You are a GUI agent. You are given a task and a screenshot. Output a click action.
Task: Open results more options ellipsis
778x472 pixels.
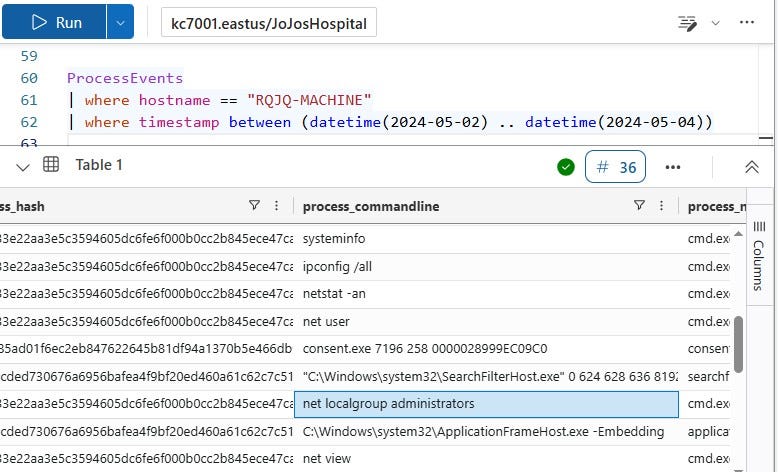pyautogui.click(x=673, y=167)
